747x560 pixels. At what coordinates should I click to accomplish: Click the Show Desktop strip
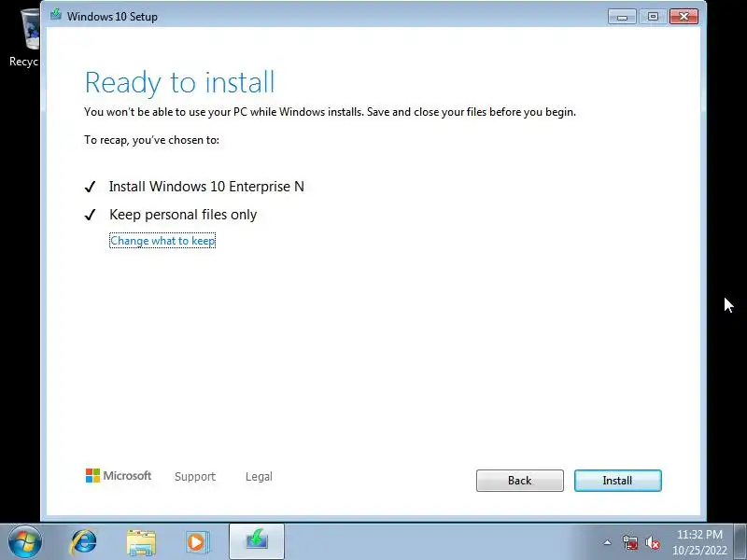point(740,541)
